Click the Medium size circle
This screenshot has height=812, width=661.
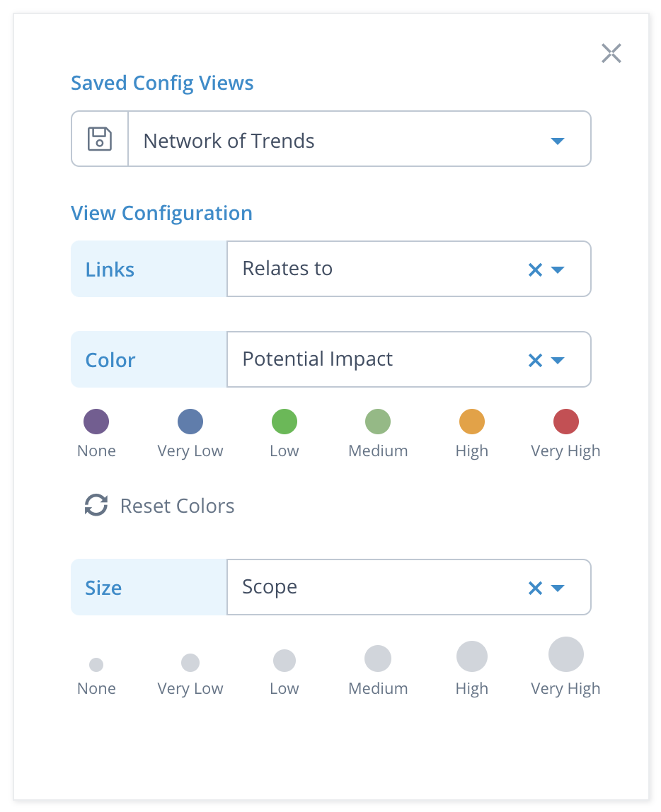pos(378,659)
